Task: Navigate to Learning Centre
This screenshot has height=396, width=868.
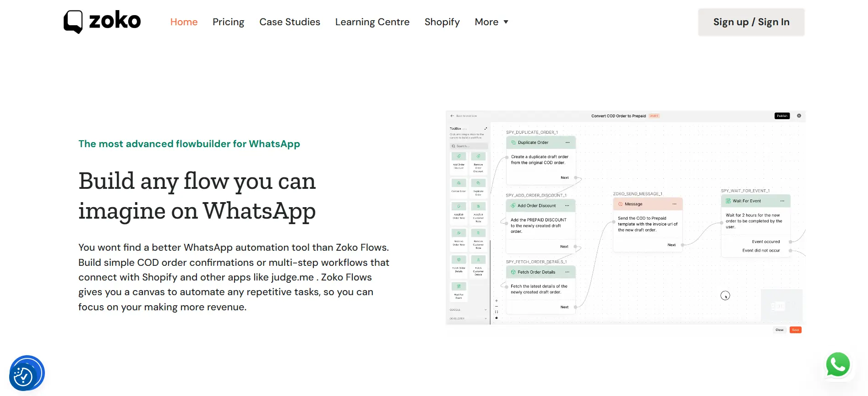Action: [x=372, y=22]
